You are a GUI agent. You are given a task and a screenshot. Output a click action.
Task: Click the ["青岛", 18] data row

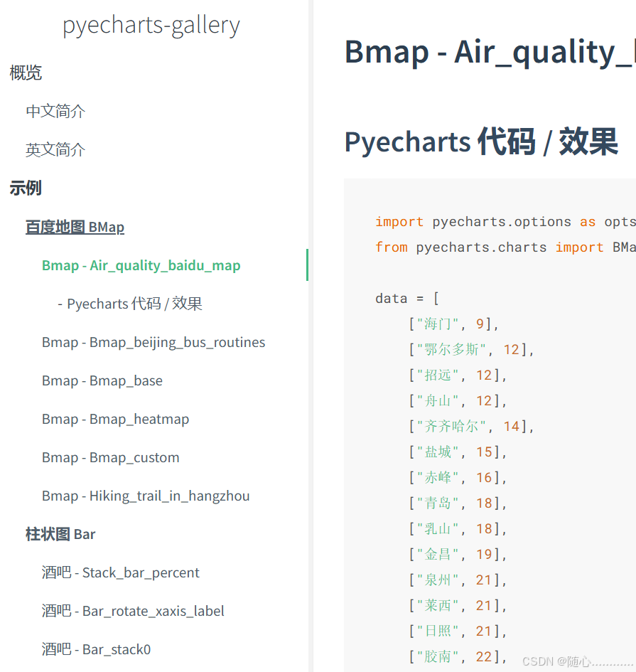(458, 503)
